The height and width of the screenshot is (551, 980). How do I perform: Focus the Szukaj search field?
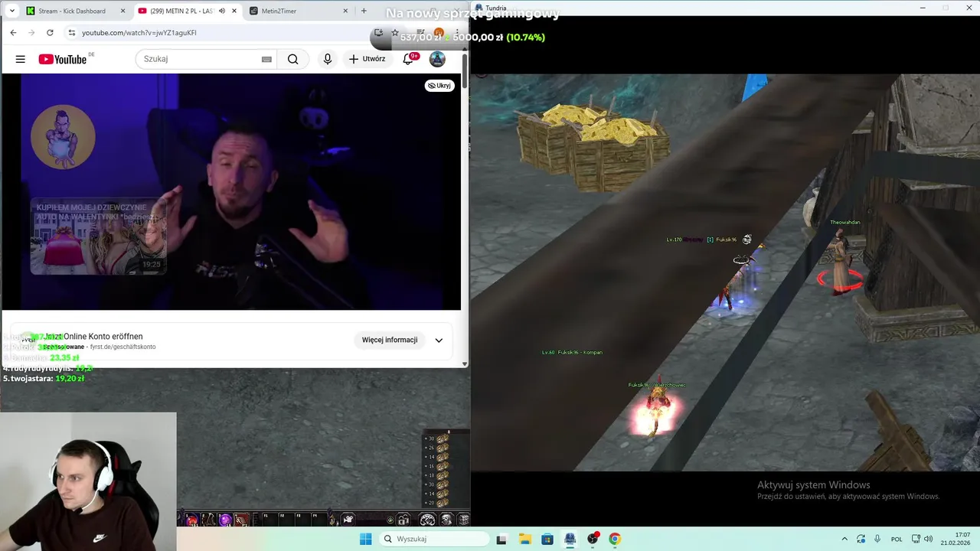coord(198,59)
